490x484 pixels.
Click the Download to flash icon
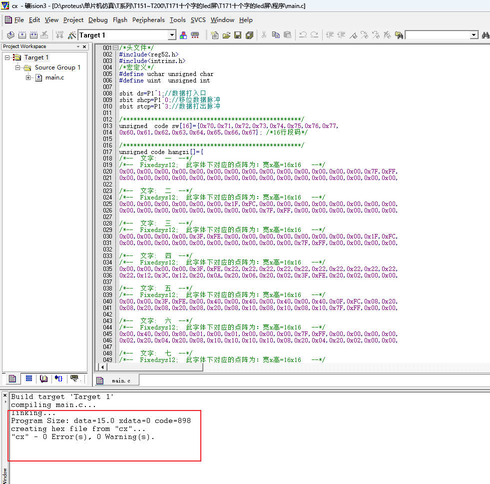60,35
